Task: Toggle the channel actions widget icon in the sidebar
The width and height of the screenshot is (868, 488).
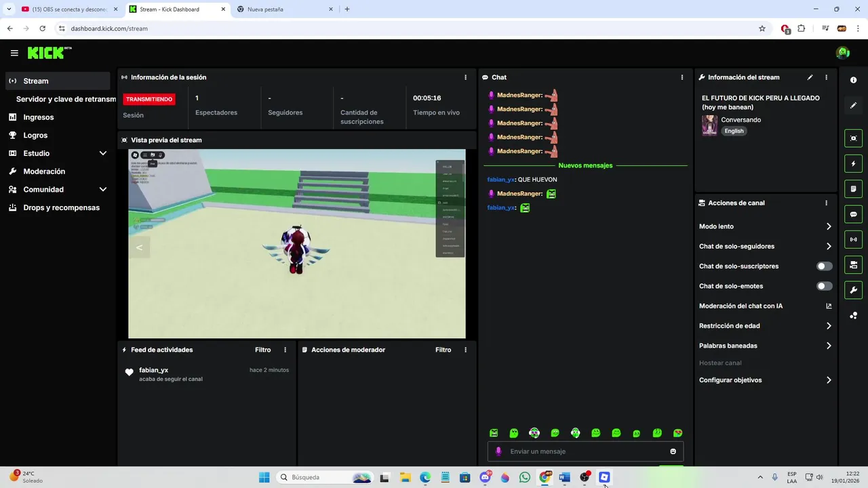Action: (x=853, y=264)
